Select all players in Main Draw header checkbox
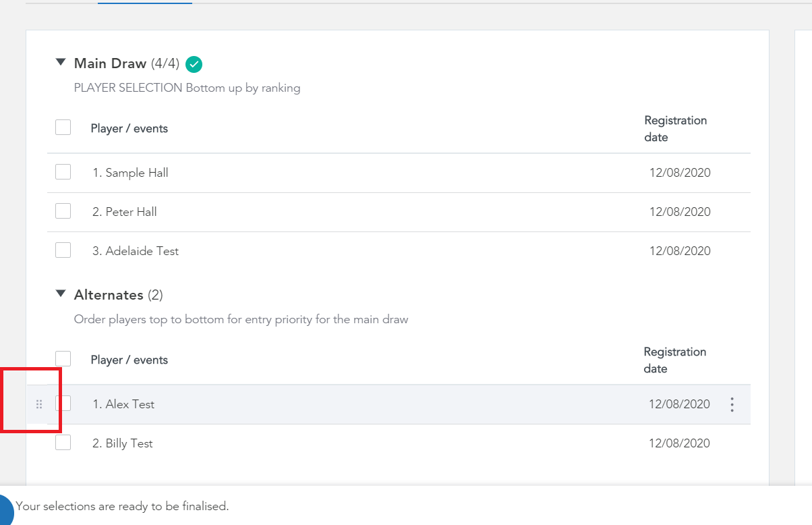The width and height of the screenshot is (812, 525). click(x=63, y=127)
